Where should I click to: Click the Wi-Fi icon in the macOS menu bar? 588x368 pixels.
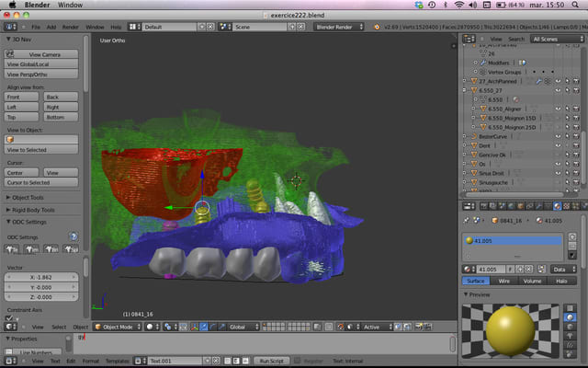pos(458,5)
